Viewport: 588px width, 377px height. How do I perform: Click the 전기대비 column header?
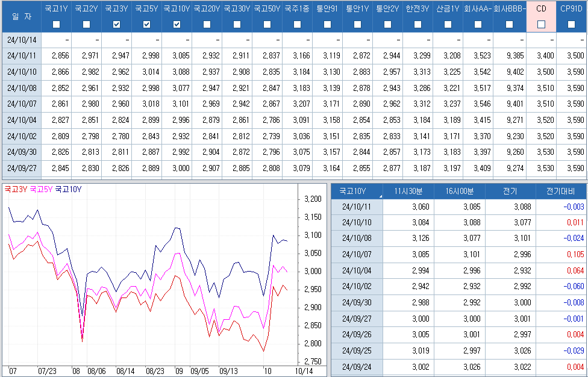pos(560,192)
